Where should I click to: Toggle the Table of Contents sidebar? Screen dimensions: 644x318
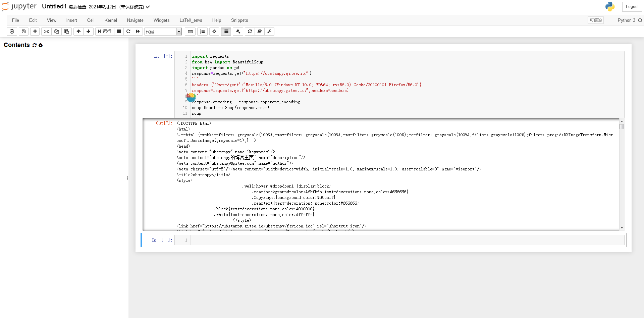click(x=226, y=32)
